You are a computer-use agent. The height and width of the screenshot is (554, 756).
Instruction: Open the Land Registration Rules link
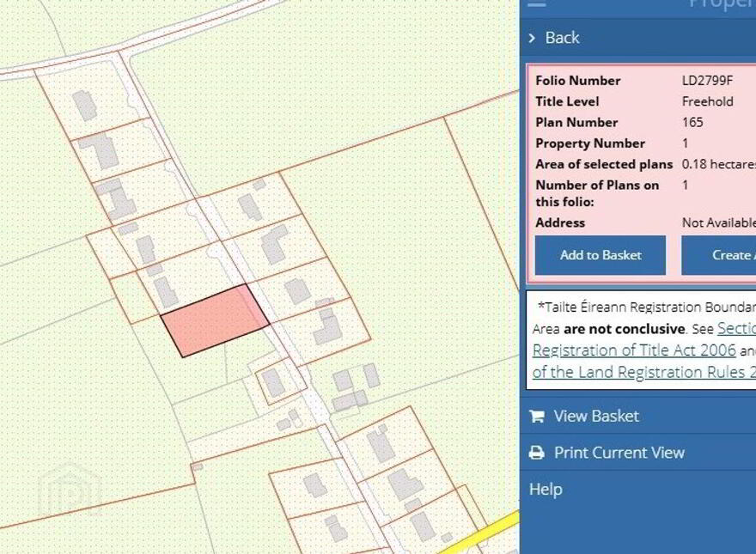pyautogui.click(x=644, y=372)
